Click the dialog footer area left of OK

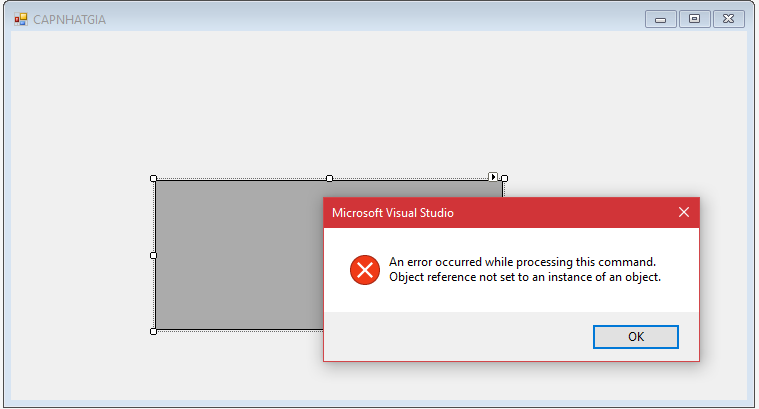[450, 336]
